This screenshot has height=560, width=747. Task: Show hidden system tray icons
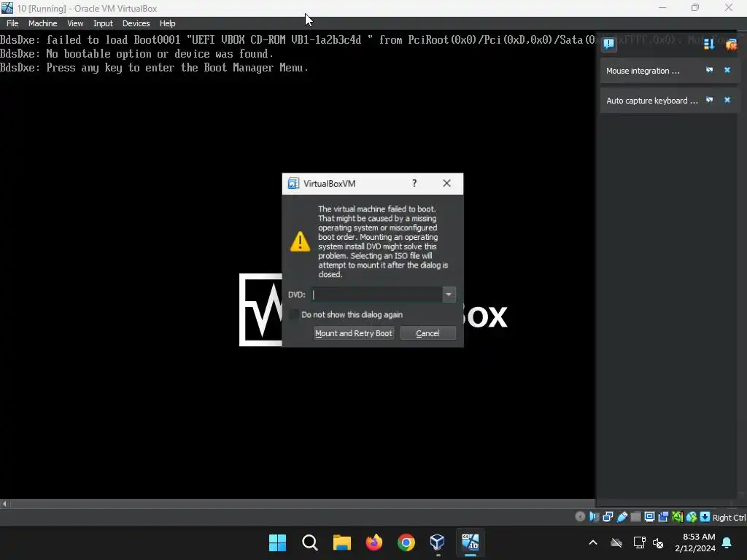tap(593, 542)
